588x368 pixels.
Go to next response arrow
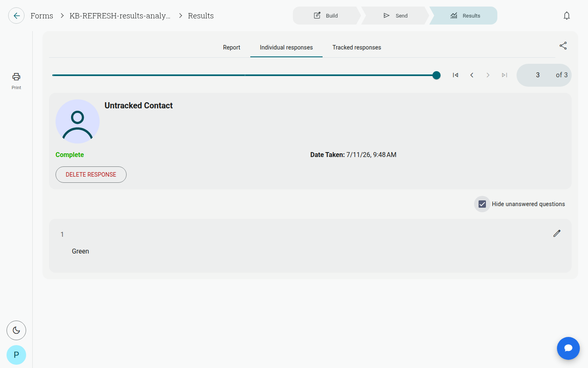click(x=488, y=75)
